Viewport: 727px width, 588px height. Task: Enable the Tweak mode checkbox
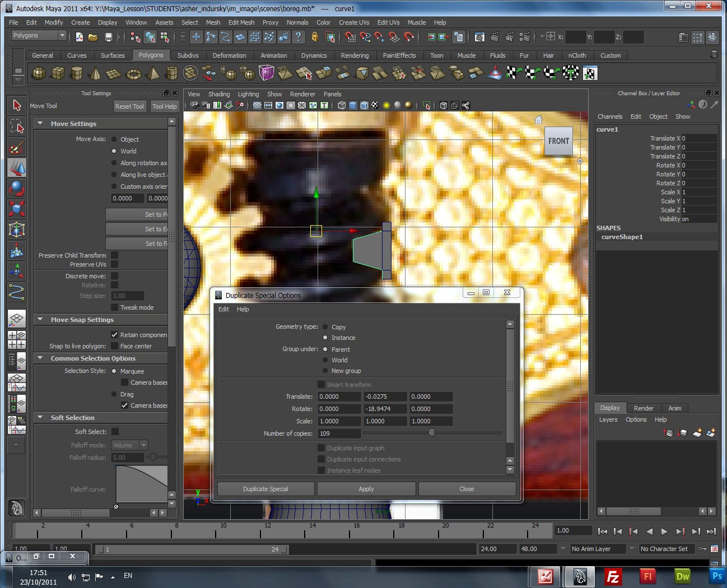tap(114, 307)
